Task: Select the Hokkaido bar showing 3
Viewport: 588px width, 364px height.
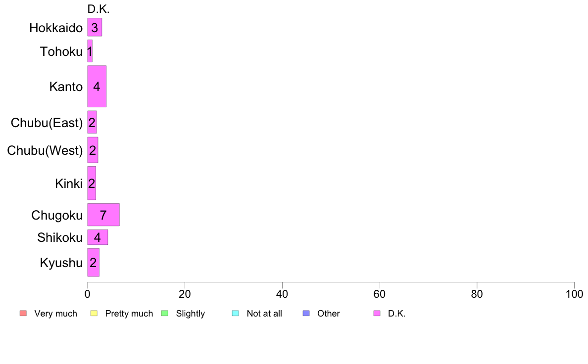Action: coord(95,27)
